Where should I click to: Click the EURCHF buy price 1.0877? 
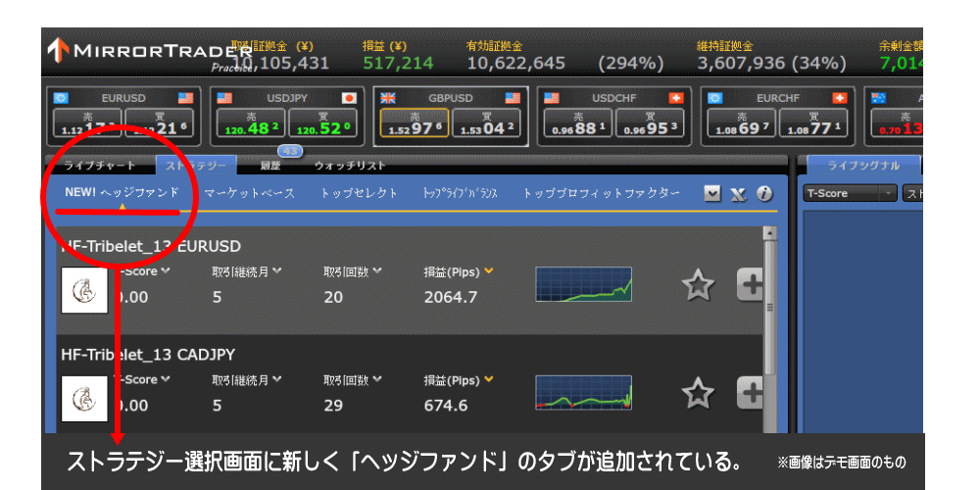click(814, 123)
